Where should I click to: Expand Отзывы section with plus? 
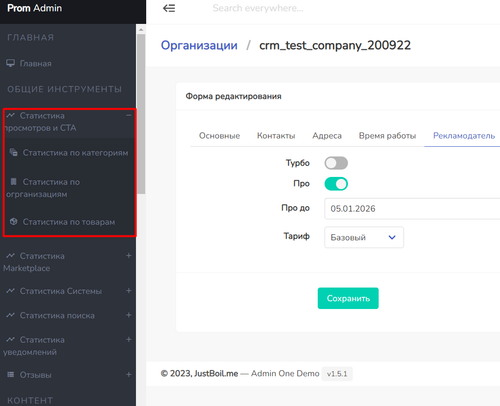[x=129, y=375]
